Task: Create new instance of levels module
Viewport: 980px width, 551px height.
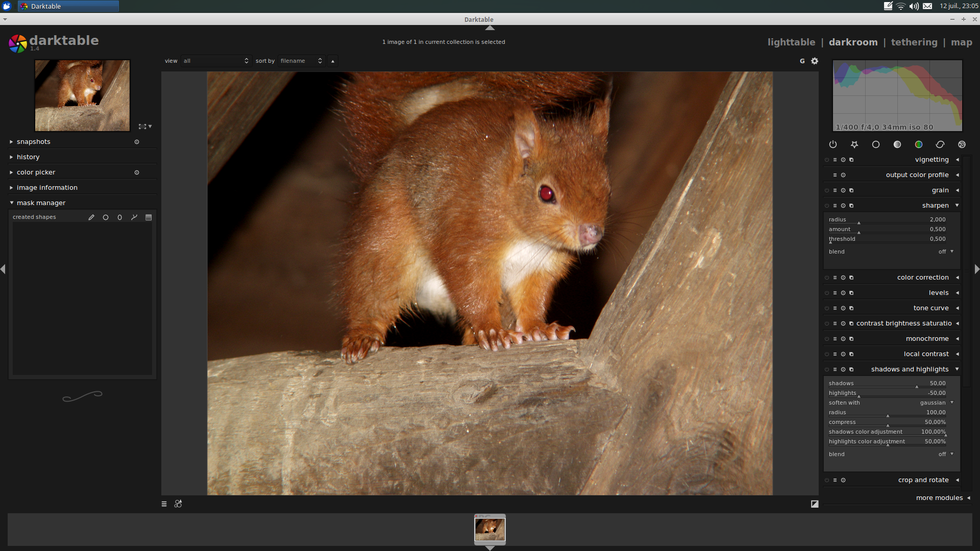Action: [x=851, y=293]
